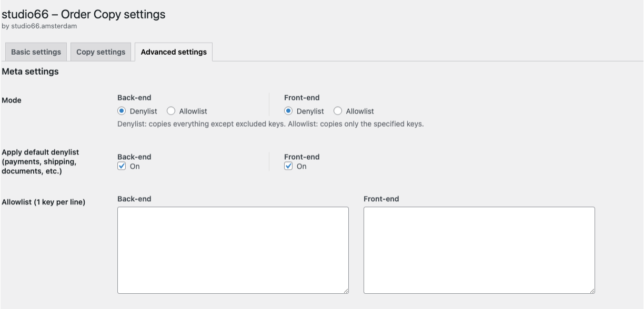Click the Allowlist 1 key per line label
Screen dimensions: 644x309
(43, 202)
